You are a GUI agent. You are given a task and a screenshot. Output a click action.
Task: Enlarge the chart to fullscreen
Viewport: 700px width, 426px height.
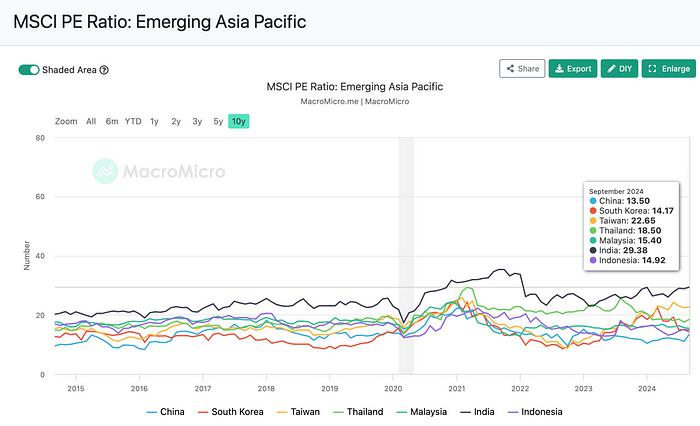[x=668, y=68]
